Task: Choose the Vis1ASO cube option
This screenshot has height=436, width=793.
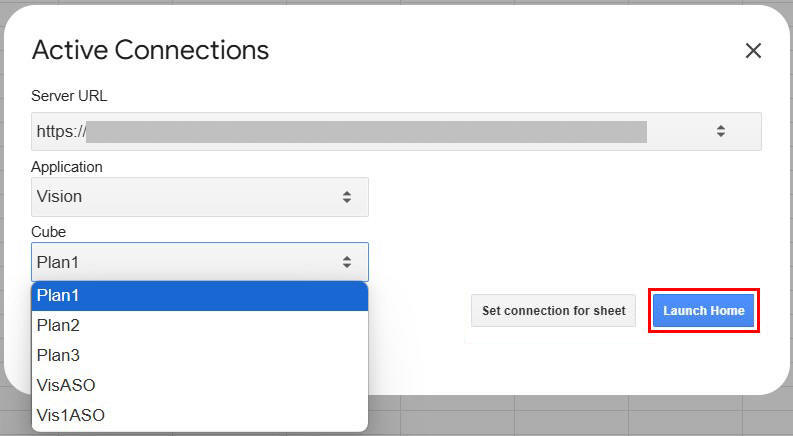Action: tap(199, 415)
